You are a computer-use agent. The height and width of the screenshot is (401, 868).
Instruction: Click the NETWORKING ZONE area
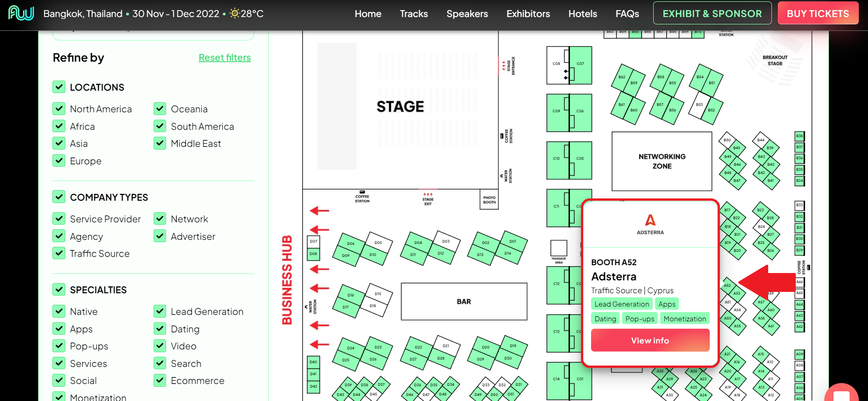pyautogui.click(x=662, y=161)
